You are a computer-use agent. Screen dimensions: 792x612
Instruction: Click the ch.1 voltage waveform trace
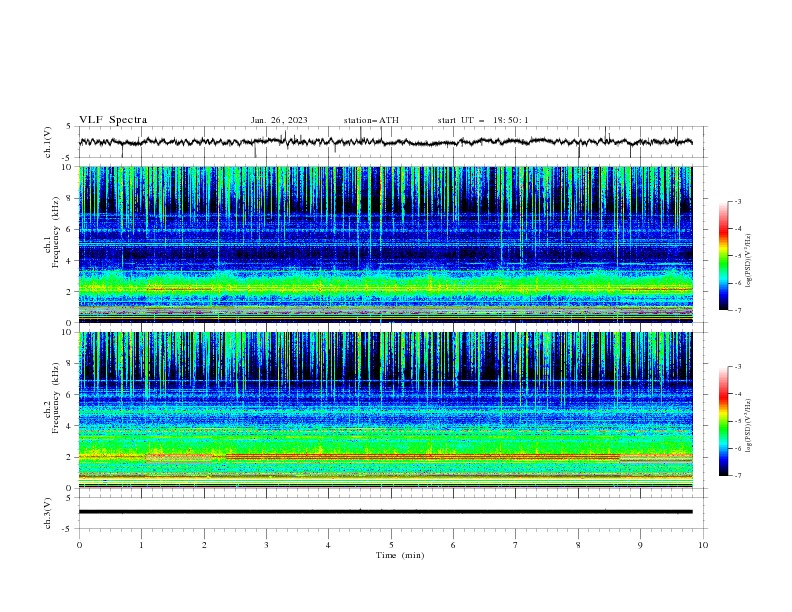pyautogui.click(x=386, y=142)
